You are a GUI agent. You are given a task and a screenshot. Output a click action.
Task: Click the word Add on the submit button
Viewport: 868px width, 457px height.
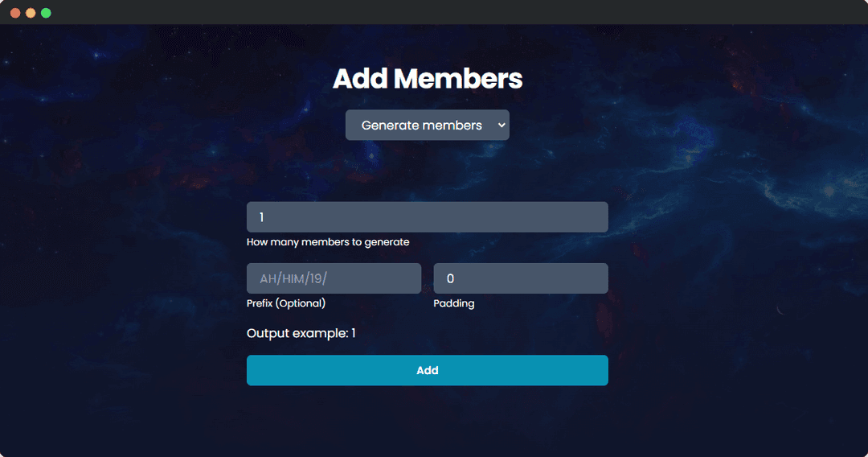click(x=428, y=370)
